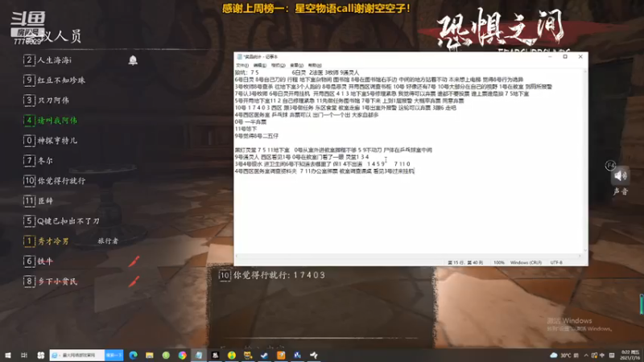Click Windows (CRLF) in Notepad status bar

(x=526, y=262)
